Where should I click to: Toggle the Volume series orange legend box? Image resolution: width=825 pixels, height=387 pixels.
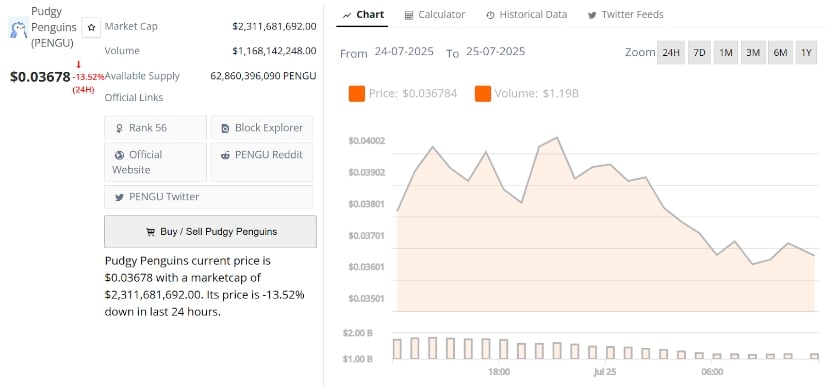(482, 94)
